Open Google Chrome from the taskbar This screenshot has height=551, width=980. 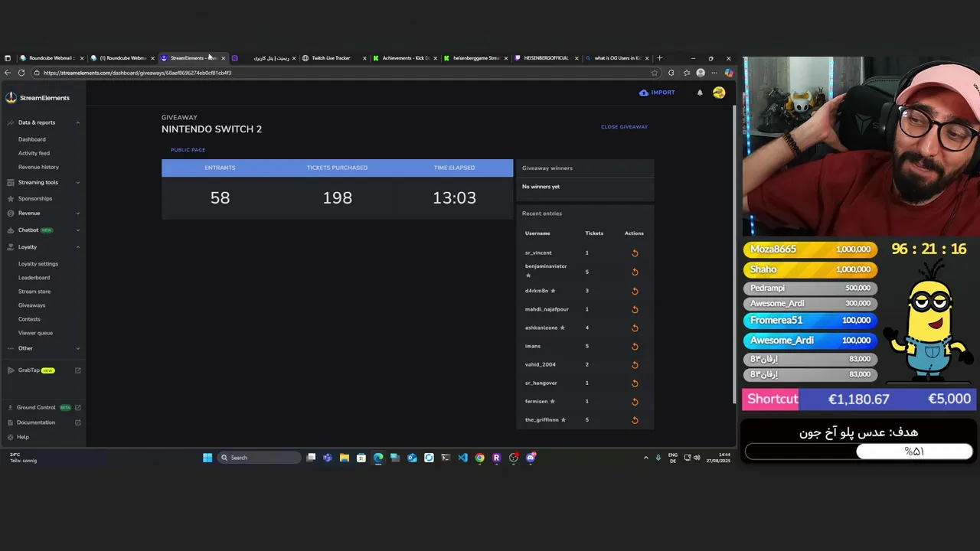point(479,458)
